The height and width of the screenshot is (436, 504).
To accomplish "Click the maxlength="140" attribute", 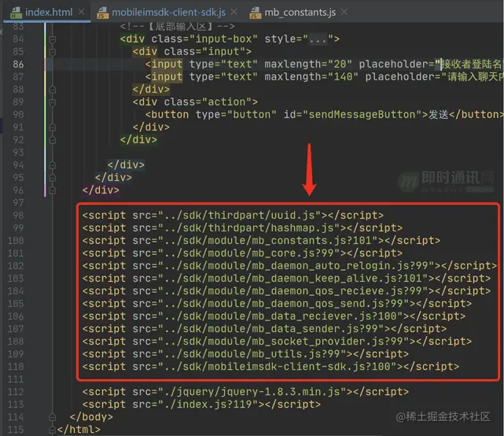I will pos(311,77).
